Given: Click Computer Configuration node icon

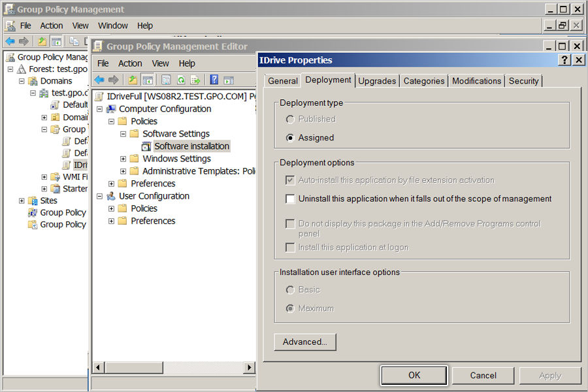Looking at the screenshot, I should (111, 109).
